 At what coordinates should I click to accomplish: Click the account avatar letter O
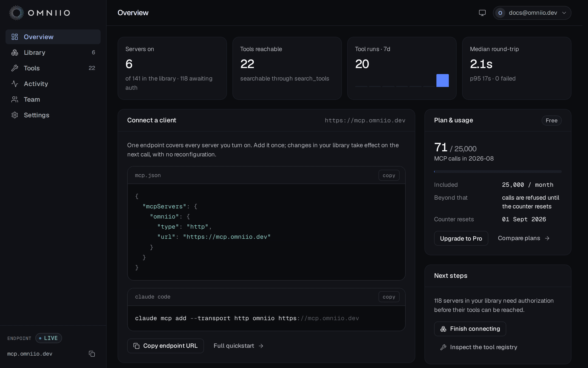tap(500, 13)
